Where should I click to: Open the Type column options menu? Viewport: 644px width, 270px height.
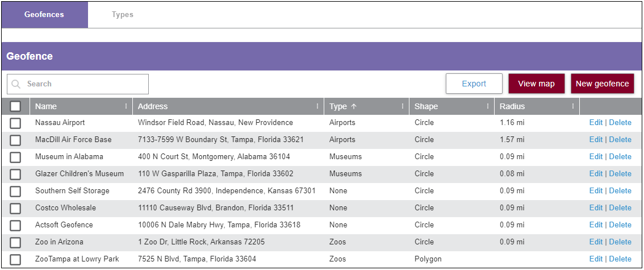point(403,106)
